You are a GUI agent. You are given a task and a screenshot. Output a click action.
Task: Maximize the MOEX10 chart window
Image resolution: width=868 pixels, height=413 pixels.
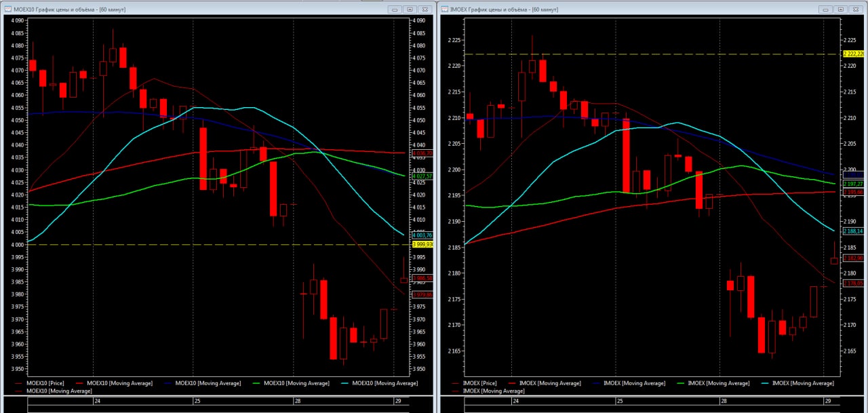coord(410,9)
